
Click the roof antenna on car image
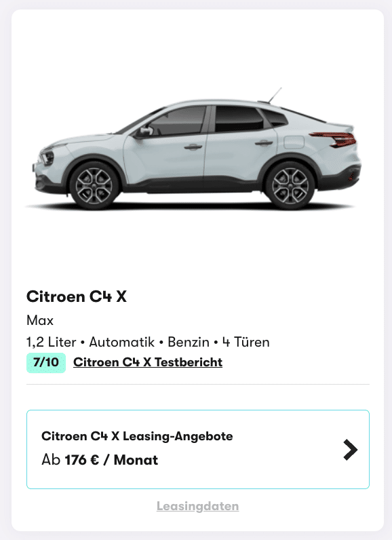coord(275,95)
